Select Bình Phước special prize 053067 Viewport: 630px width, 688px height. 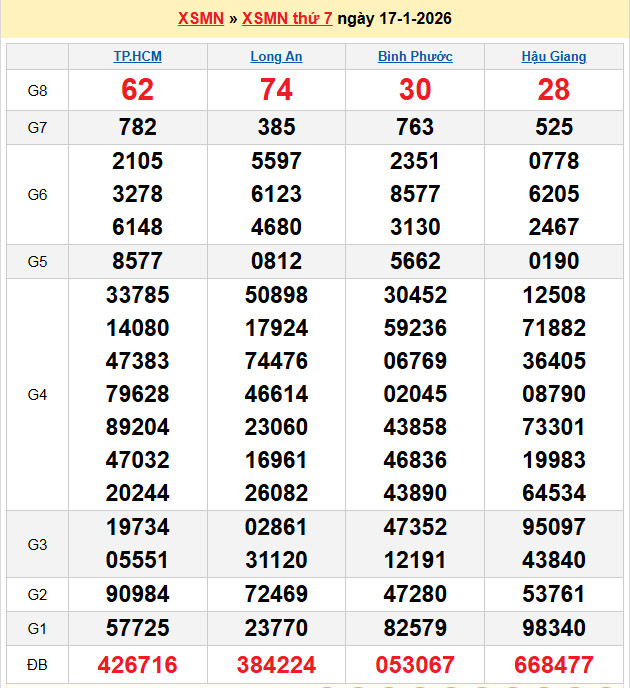pos(415,665)
